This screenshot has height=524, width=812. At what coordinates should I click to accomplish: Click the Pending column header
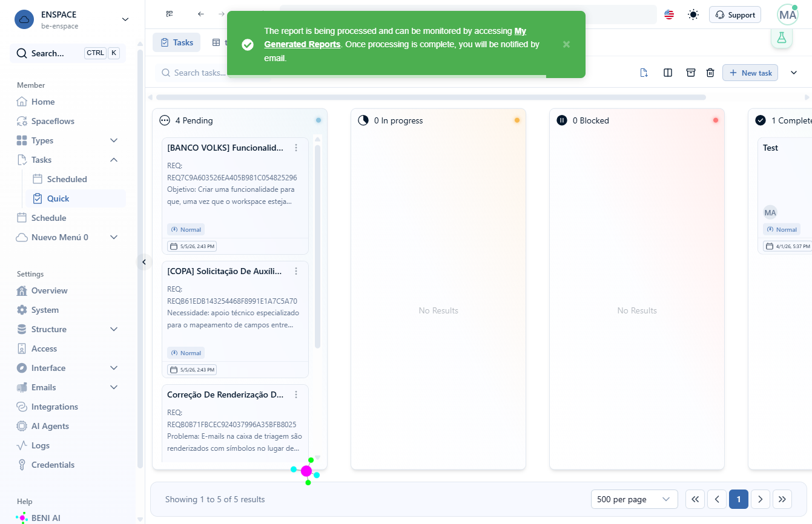pyautogui.click(x=240, y=120)
